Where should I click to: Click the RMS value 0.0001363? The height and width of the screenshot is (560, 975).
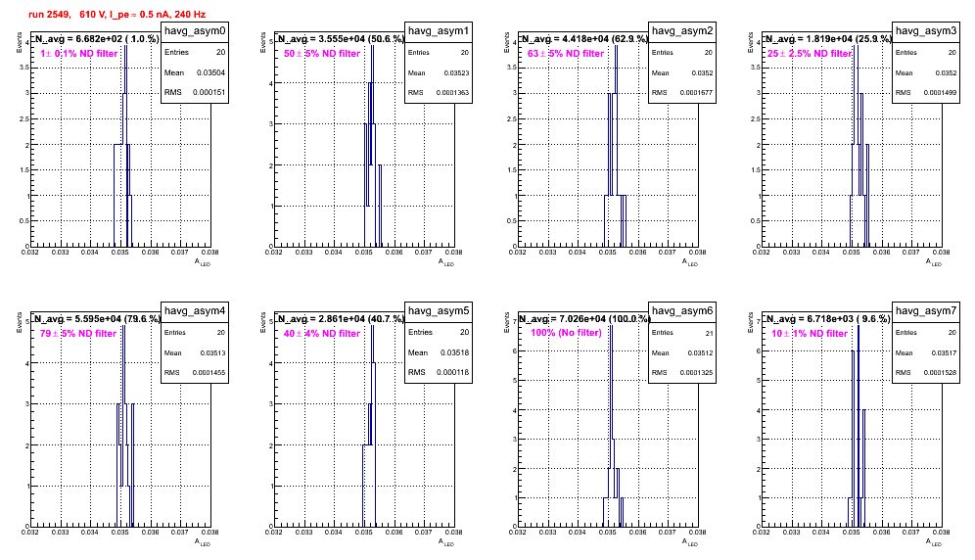(452, 93)
